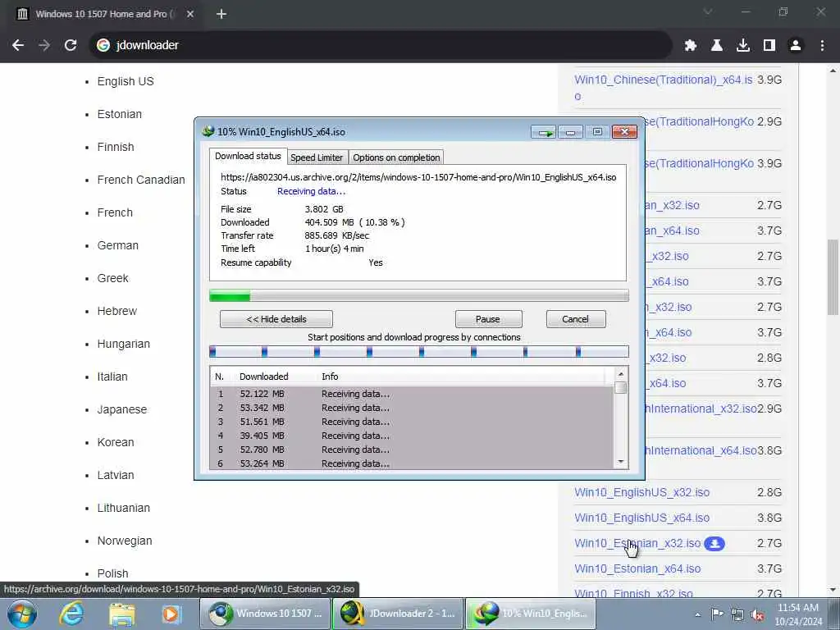Click the network tray icon
Screen dimensions: 840x630
tap(737, 614)
